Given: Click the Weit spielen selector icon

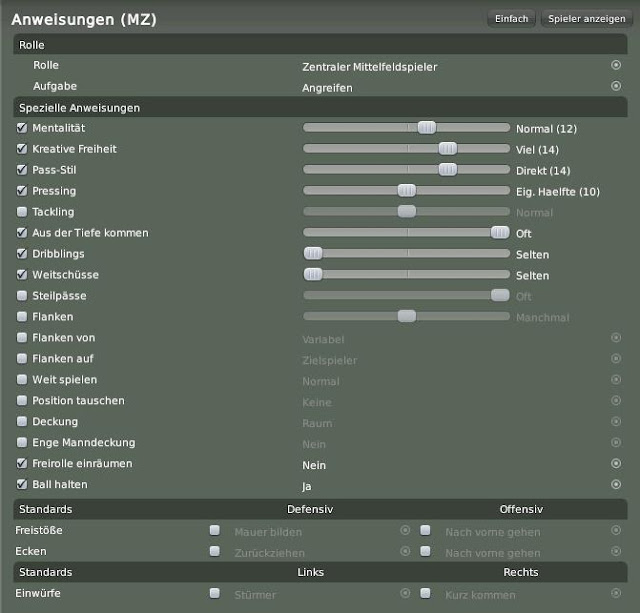Looking at the screenshot, I should pyautogui.click(x=616, y=380).
